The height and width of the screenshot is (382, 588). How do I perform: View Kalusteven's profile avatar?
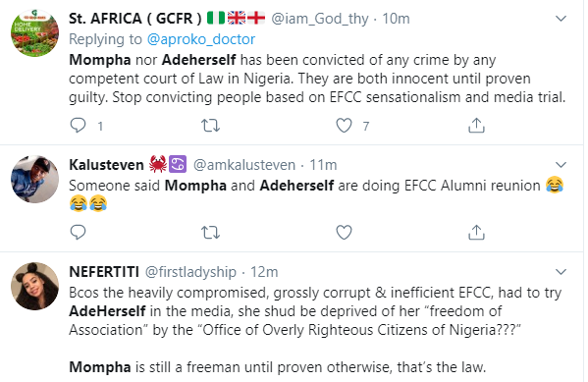(35, 180)
